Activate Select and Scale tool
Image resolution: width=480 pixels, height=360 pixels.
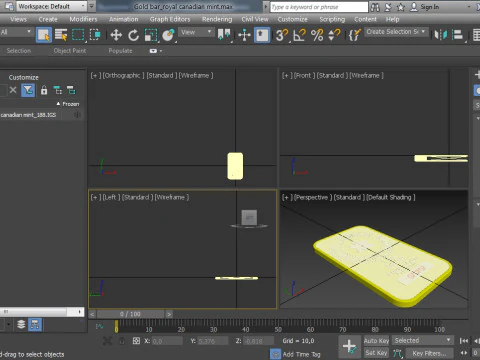coord(151,35)
